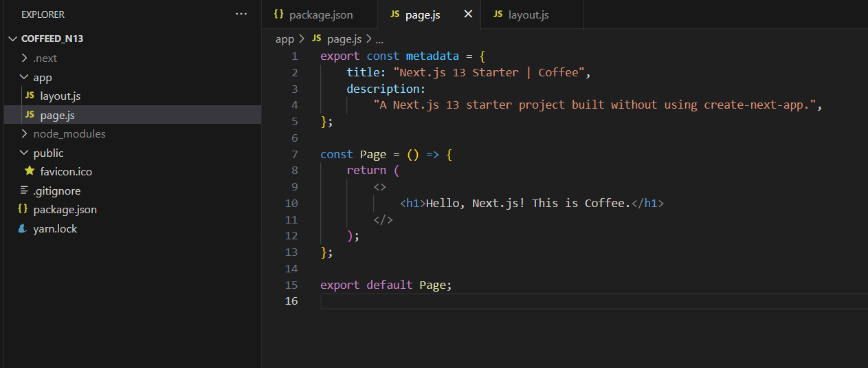Collapse the public folder chevron

(25, 153)
